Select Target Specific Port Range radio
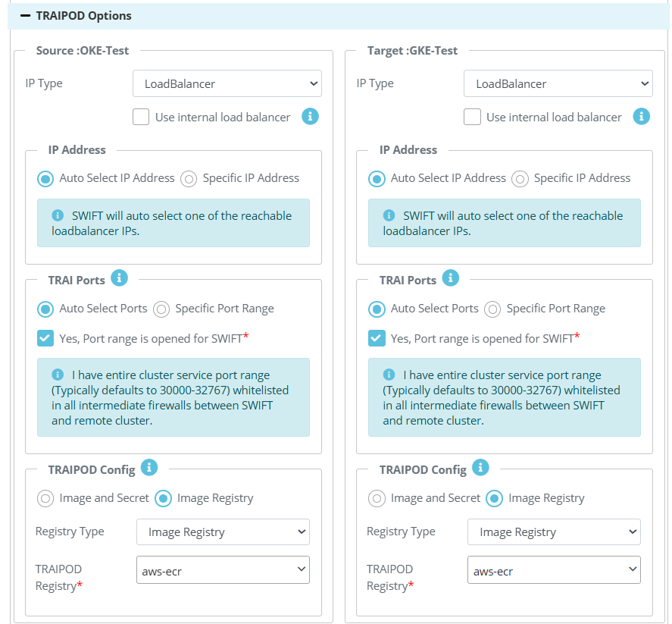This screenshot has height=624, width=672. tap(492, 309)
